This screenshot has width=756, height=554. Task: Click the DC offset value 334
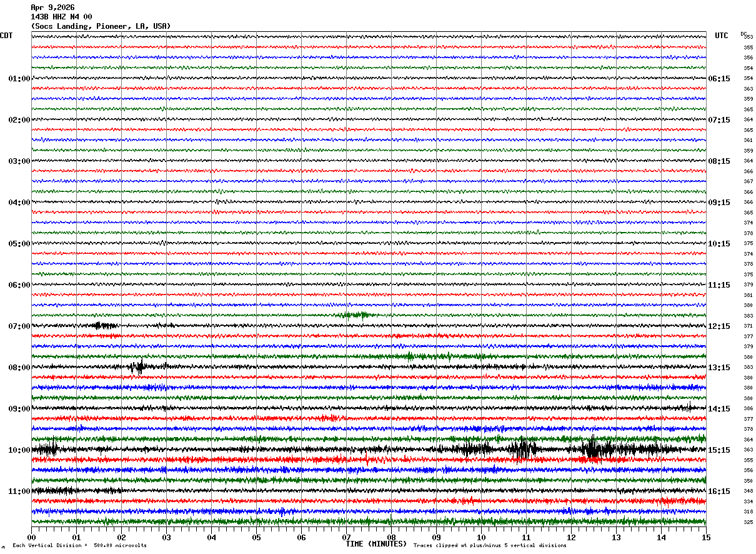click(x=748, y=501)
